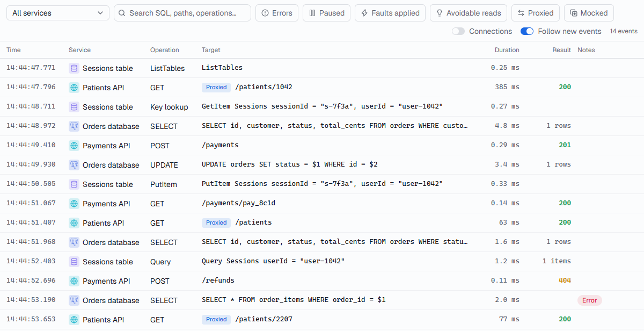Click the Proxied filter arrows icon
This screenshot has height=331, width=644.
coord(521,13)
